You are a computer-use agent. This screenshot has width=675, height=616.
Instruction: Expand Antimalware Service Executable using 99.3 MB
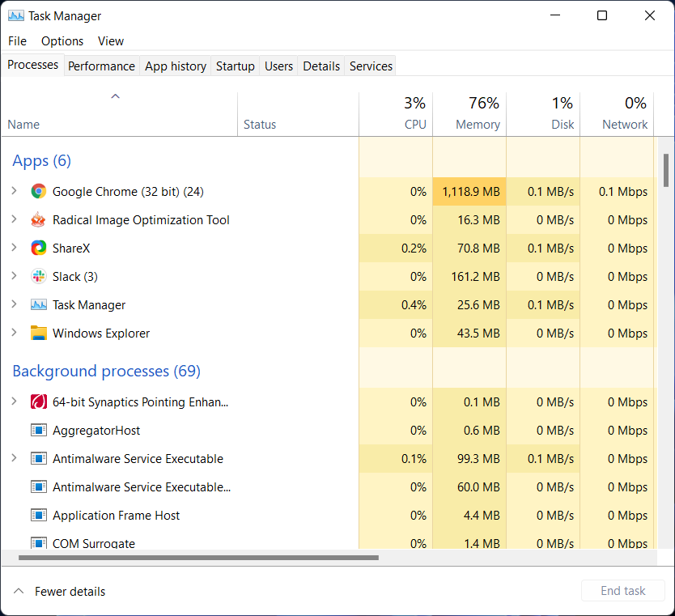click(15, 458)
